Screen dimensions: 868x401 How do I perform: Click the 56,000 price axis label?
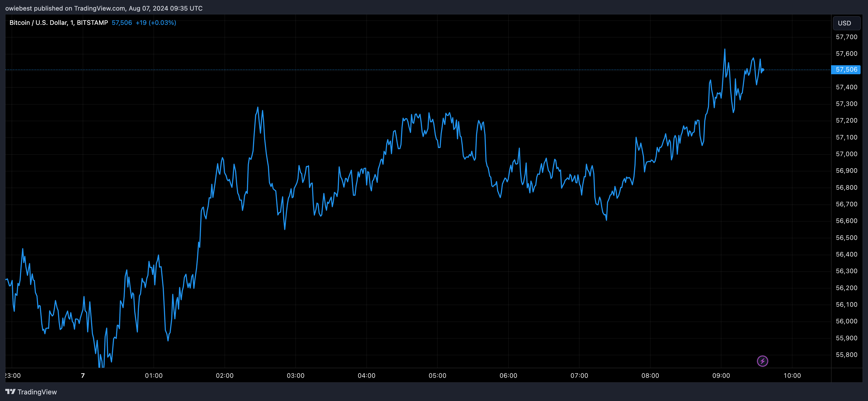click(846, 321)
